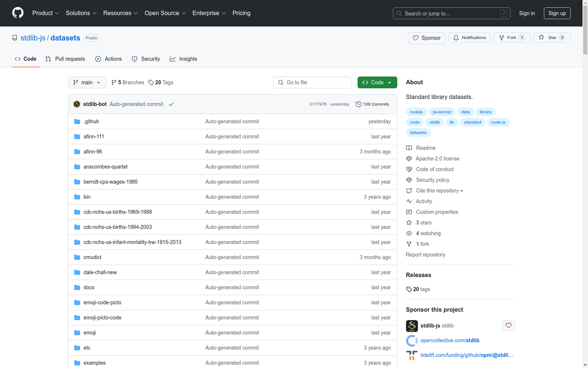Click the node-js topic tag
The width and height of the screenshot is (588, 368).
(498, 122)
